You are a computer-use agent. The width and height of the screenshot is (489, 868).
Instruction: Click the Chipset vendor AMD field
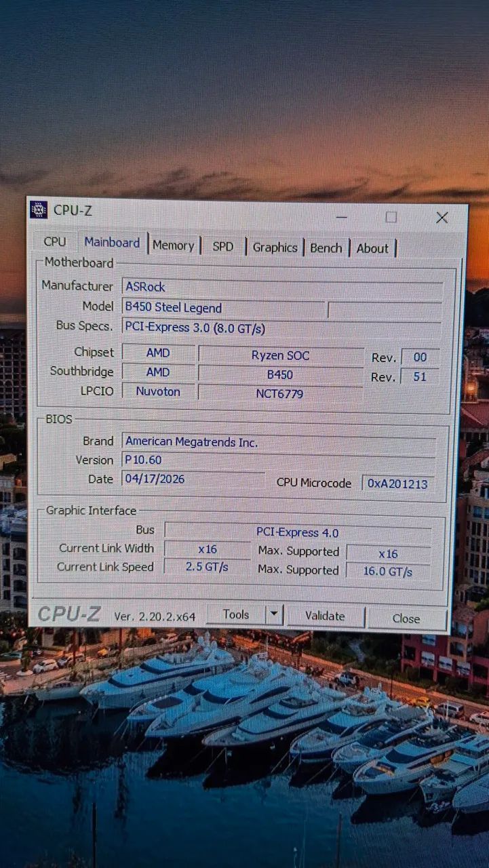click(x=158, y=353)
